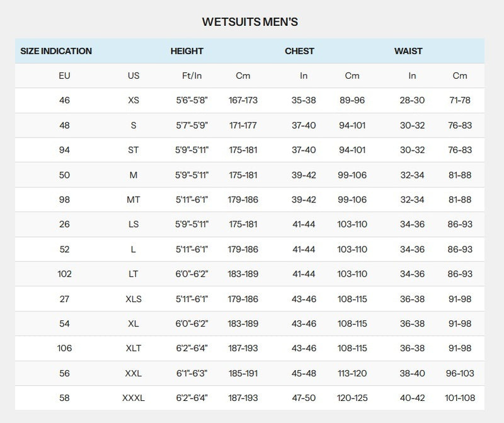Click EU size 102 cell
Screen dimensions: 504x423
tap(64, 274)
